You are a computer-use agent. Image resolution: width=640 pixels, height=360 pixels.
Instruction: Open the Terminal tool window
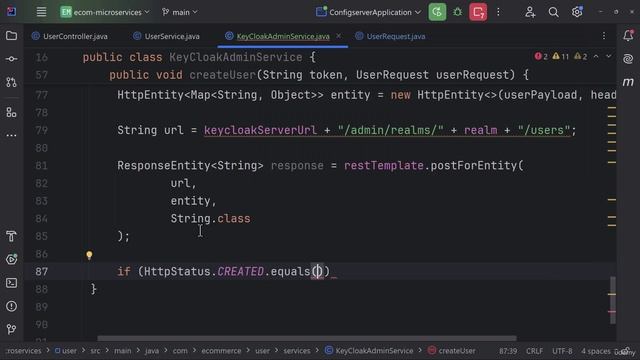(11, 282)
